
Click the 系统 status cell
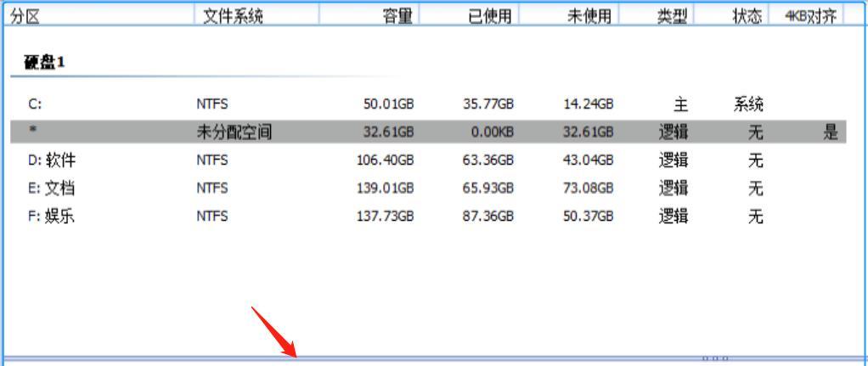pos(748,104)
